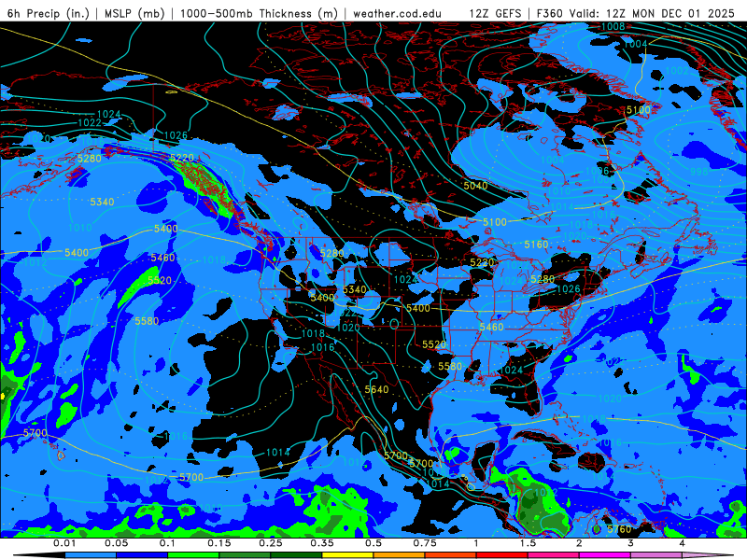The width and height of the screenshot is (747, 560).
Task: Click the 0.35 legend value label
Action: tap(322, 543)
